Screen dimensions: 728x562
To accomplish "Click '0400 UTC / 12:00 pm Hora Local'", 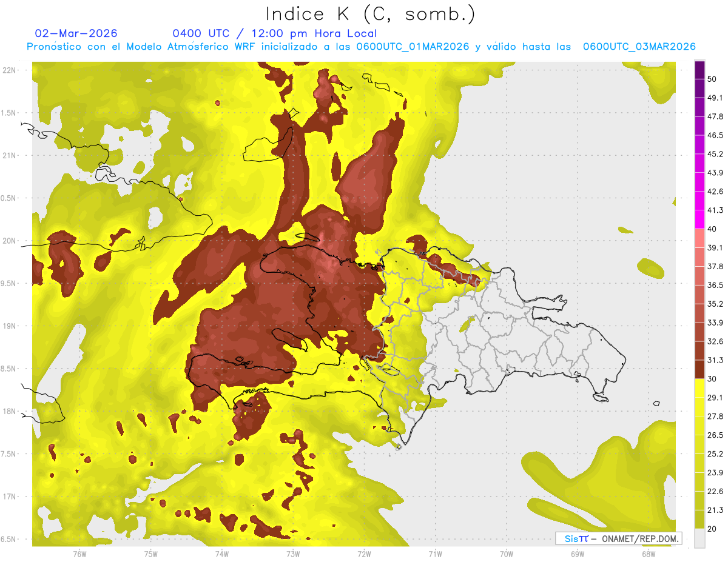I will point(274,33).
